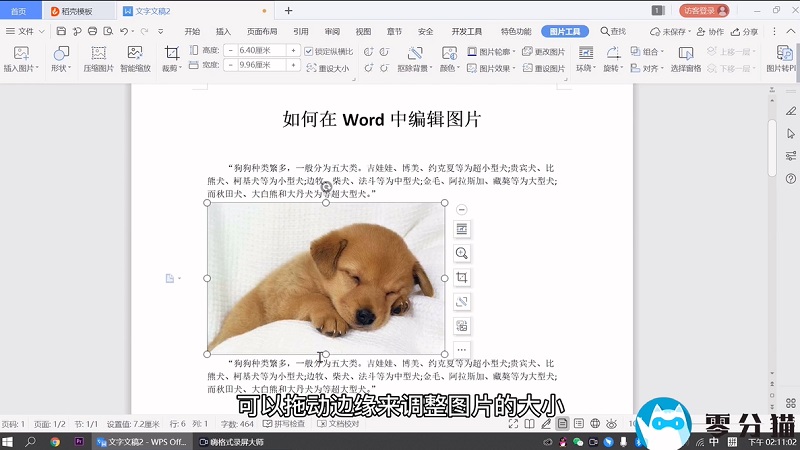
Task: Toggle the 锁定纵横比 lock aspect ratio checkbox
Action: tap(308, 52)
